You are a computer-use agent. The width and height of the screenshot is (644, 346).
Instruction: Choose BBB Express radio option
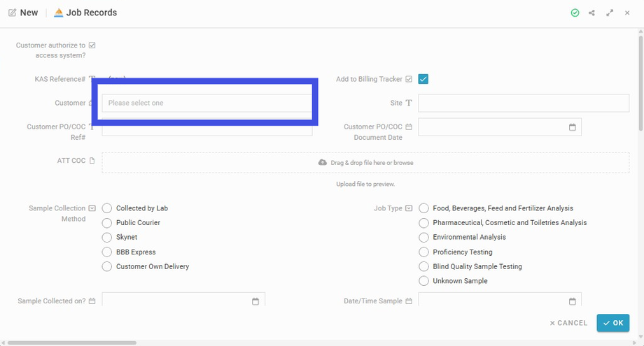[x=107, y=252]
